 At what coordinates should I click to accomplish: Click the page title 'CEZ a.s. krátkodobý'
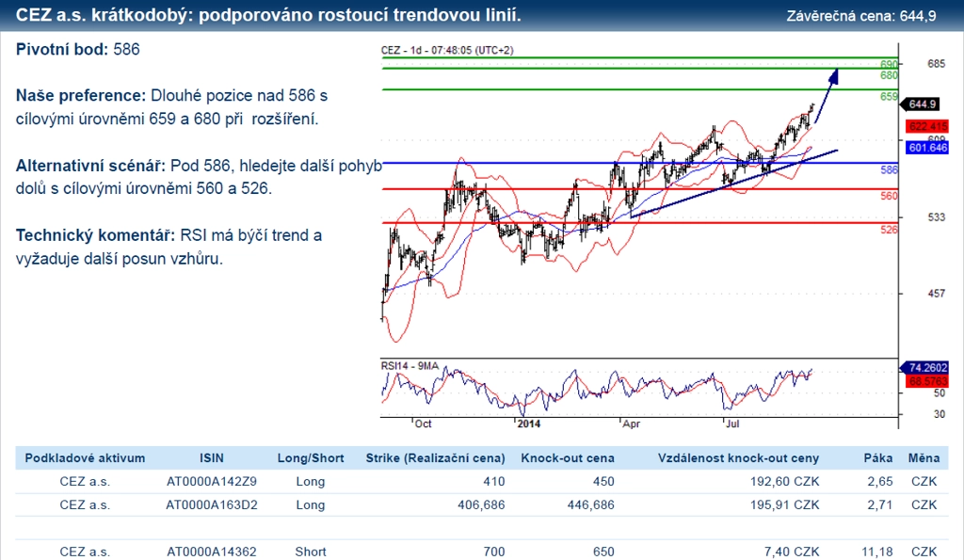coord(102,15)
